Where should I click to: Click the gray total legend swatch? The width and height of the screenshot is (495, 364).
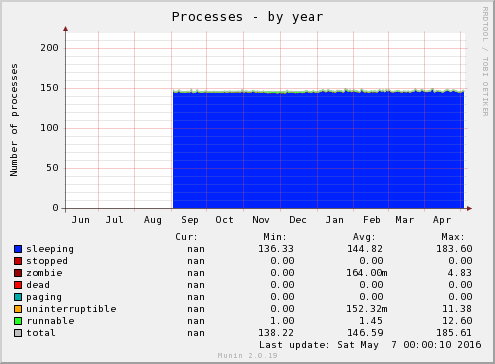[x=18, y=333]
